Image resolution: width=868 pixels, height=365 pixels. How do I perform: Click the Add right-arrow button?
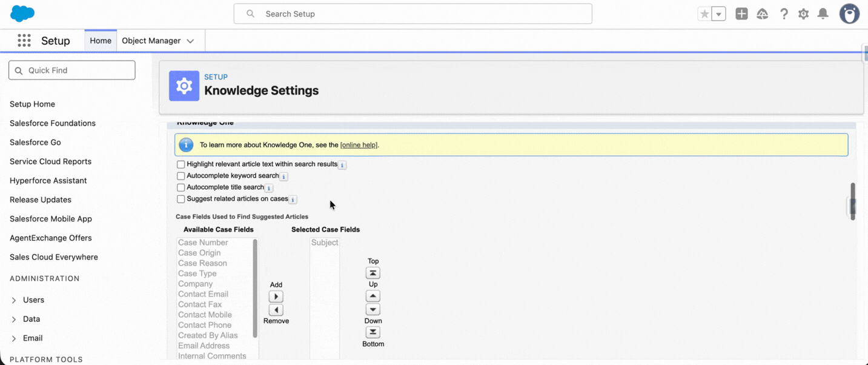click(x=276, y=296)
